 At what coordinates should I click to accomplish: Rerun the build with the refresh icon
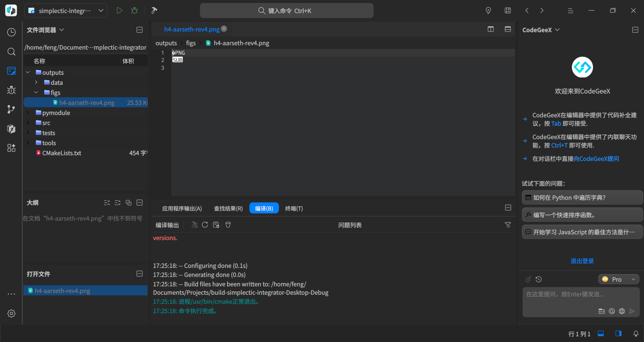tap(205, 225)
